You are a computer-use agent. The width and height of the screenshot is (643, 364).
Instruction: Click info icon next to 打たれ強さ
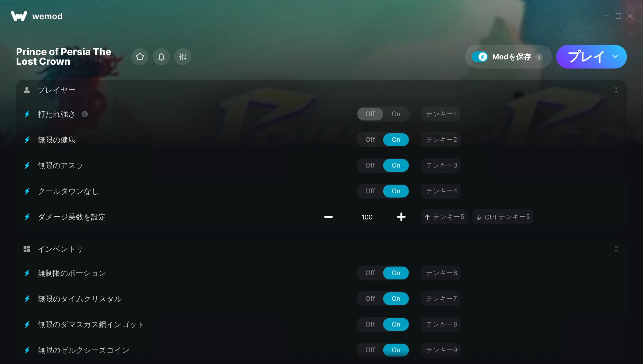coord(85,114)
